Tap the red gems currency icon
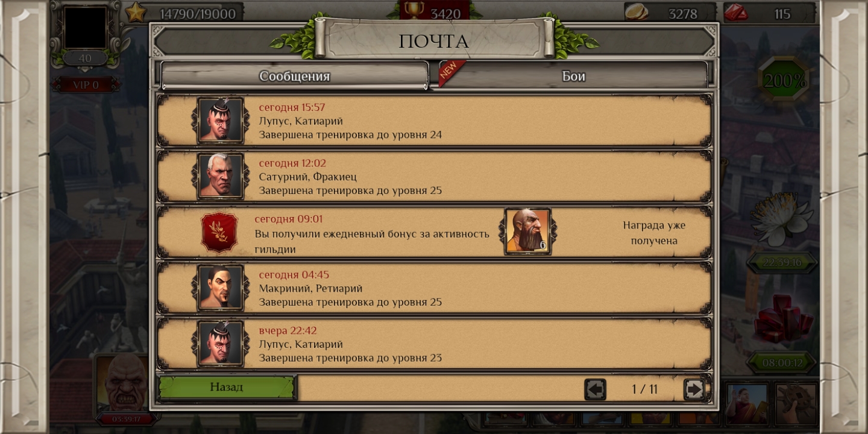 736,12
